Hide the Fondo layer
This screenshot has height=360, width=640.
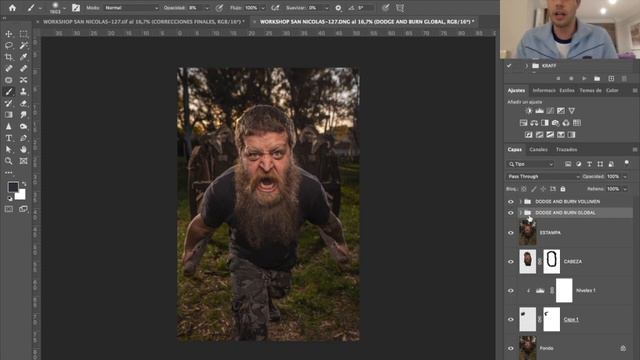coord(511,348)
